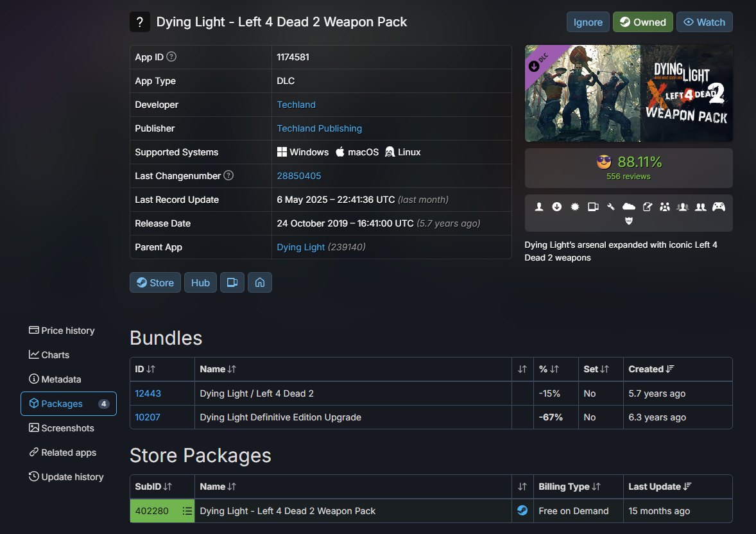The height and width of the screenshot is (534, 756).
Task: Click the unlabeled sort arrows column in Store Packages
Action: coord(522,487)
